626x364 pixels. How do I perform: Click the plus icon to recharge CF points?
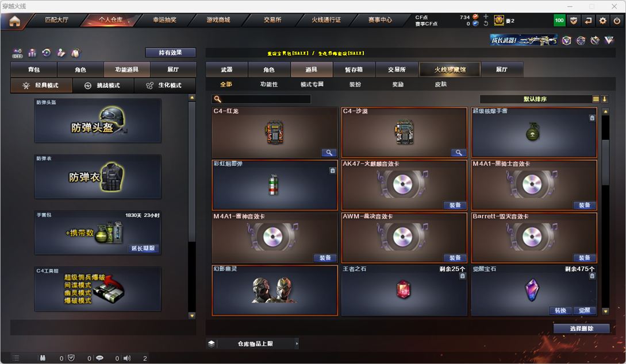486,16
